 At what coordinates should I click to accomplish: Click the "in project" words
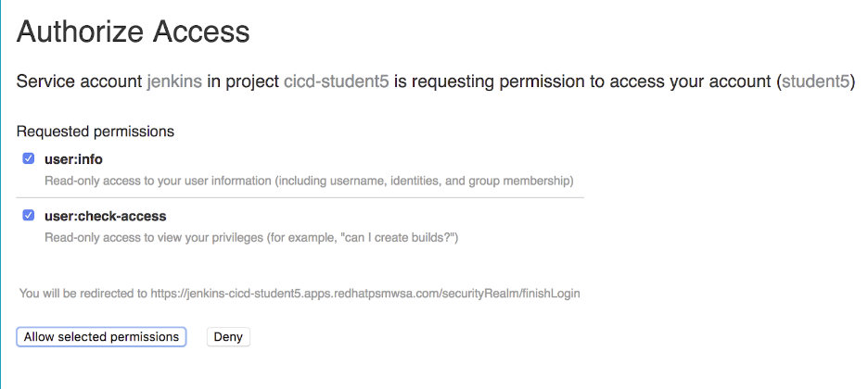243,82
